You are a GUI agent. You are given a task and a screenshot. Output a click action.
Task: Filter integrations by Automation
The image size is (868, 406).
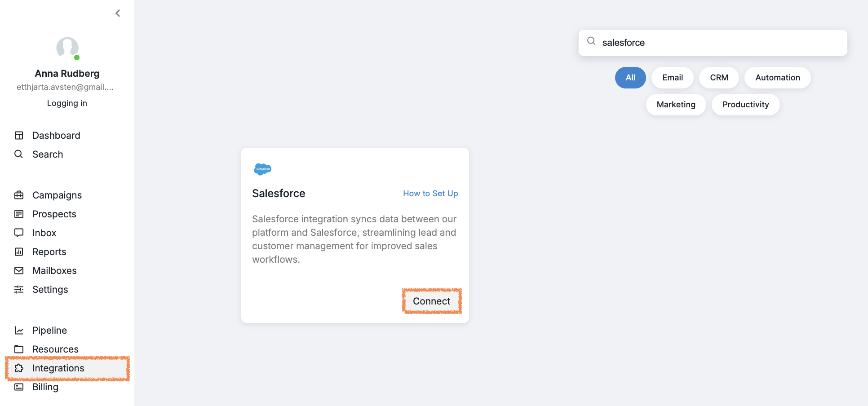pos(778,78)
